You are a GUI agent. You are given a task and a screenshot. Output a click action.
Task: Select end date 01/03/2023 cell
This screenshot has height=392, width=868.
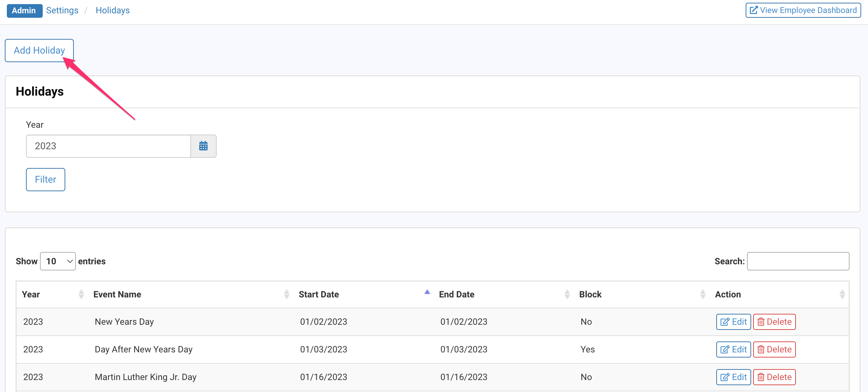point(464,349)
